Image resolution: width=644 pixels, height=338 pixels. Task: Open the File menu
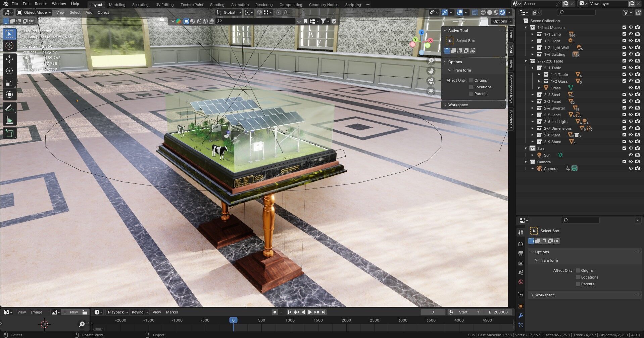(x=15, y=4)
